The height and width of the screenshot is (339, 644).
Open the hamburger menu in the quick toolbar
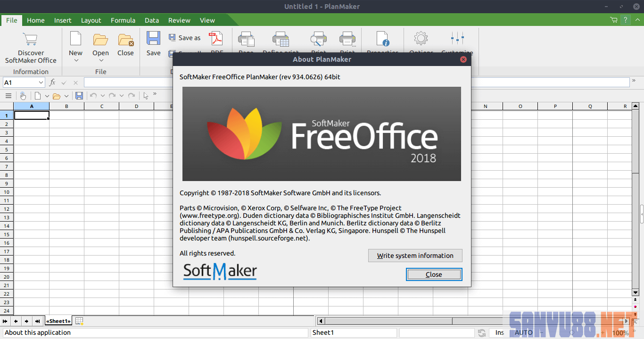tap(8, 96)
